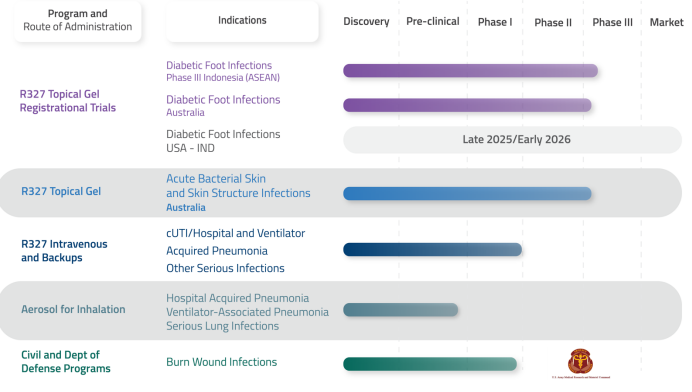Click the grey-blue Aerosol for Inhalation bar
Viewport: 692px width, 392px height.
click(x=401, y=310)
